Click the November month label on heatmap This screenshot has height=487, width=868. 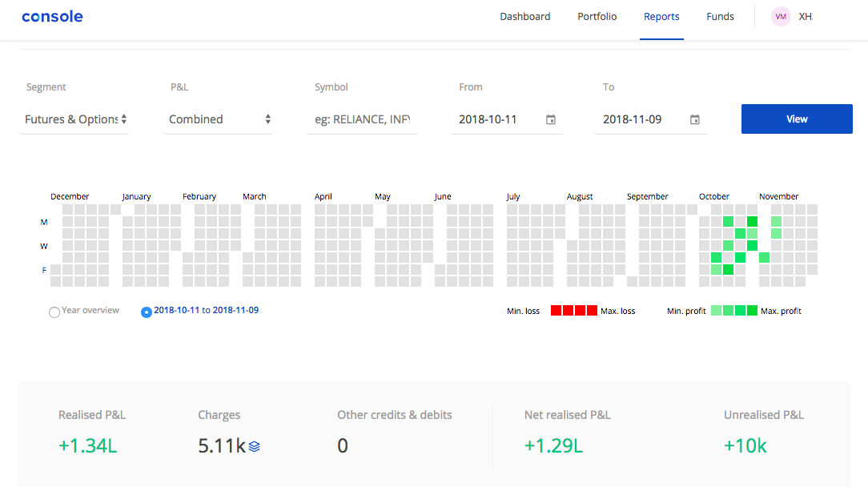pos(778,197)
